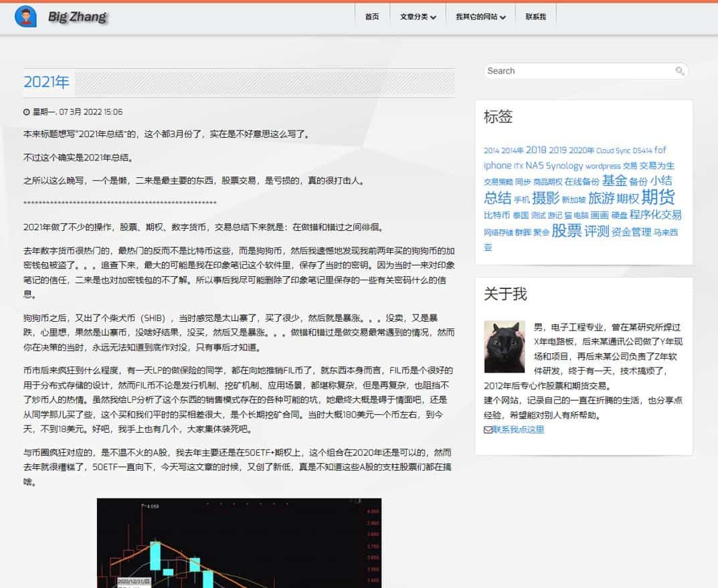The width and height of the screenshot is (718, 588).
Task: Click the line 不过这个确实是2021年总结。
Action: pyautogui.click(x=79, y=158)
